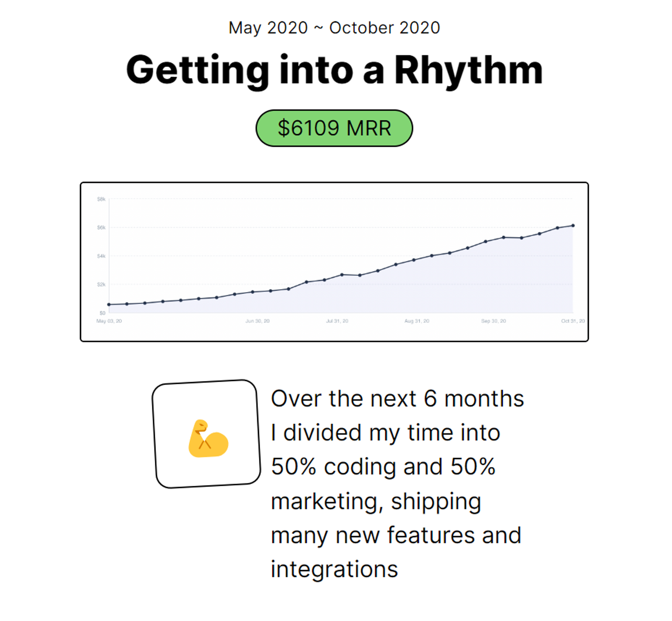Screen dimensions: 672x621
Task: Click the 'May 2020 ~ October 2020' date text
Action: [334, 28]
